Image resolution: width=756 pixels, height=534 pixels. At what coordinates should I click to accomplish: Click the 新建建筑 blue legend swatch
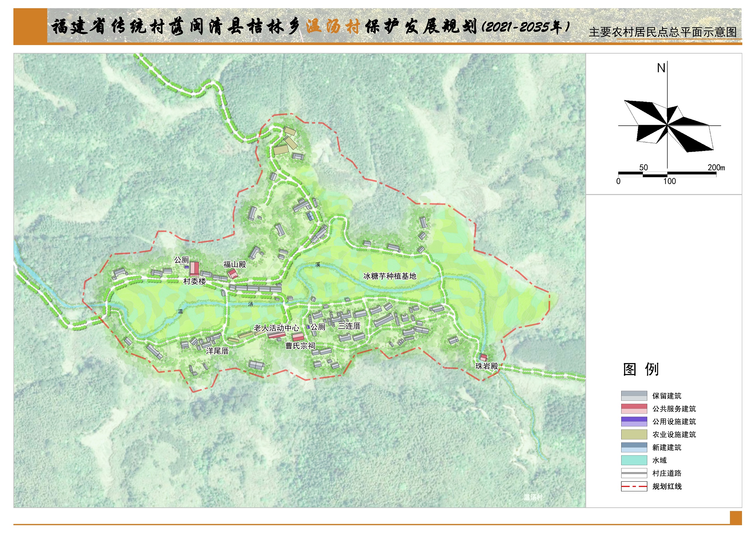pyautogui.click(x=634, y=447)
